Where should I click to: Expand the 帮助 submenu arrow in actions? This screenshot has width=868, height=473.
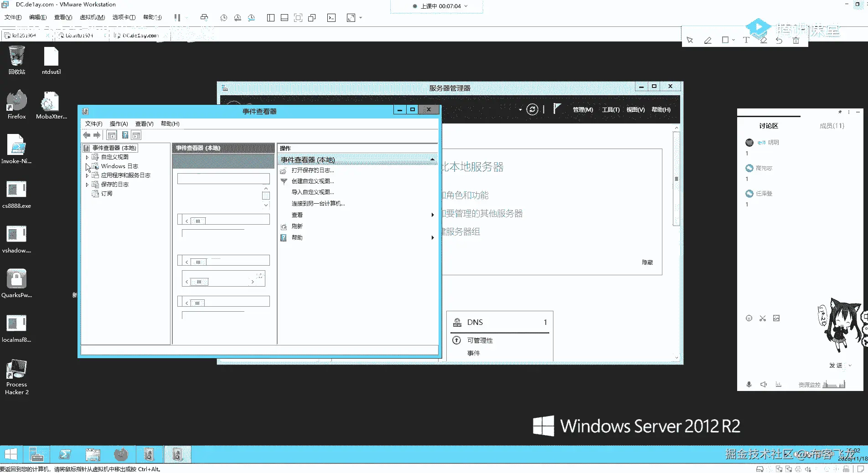432,238
